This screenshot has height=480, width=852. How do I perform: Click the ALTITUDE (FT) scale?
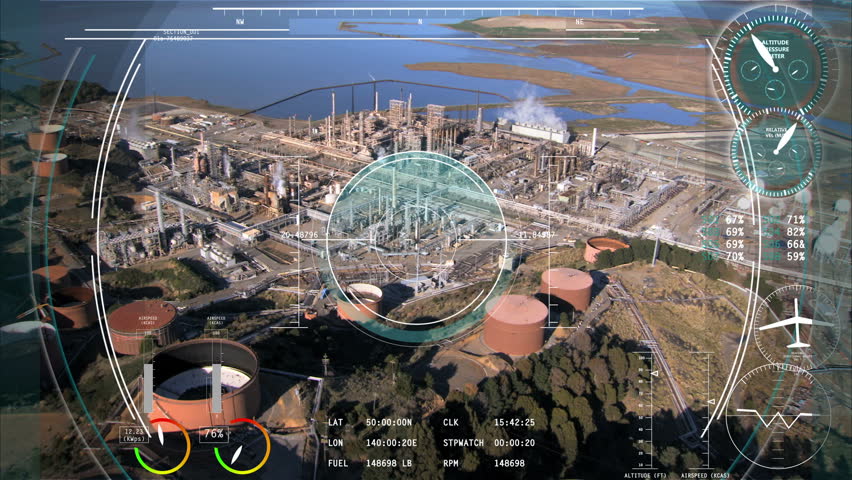(x=645, y=410)
